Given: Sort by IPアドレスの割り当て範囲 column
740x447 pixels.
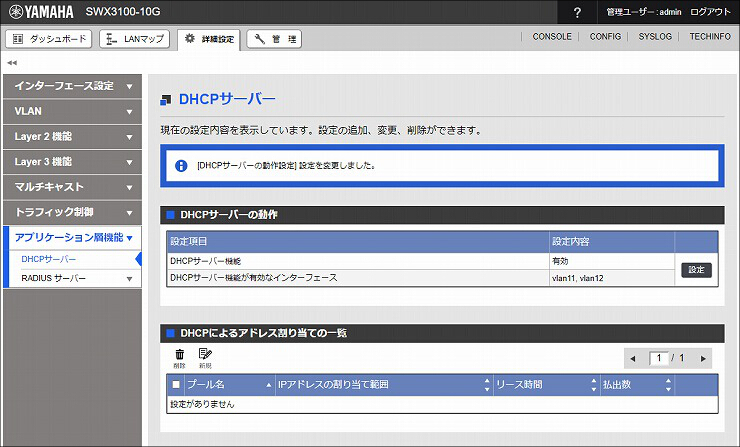Looking at the screenshot, I should pyautogui.click(x=384, y=384).
